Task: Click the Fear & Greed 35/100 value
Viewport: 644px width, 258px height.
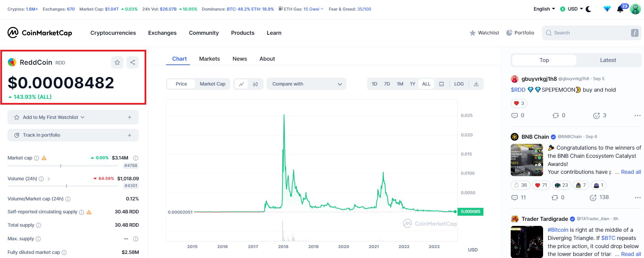Action: [x=364, y=9]
